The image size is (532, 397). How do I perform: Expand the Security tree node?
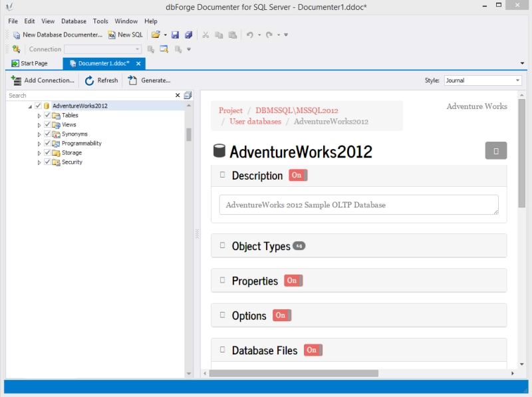39,162
